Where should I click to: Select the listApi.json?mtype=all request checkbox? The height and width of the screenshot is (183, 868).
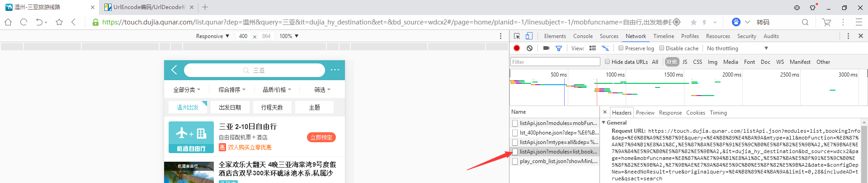point(514,142)
